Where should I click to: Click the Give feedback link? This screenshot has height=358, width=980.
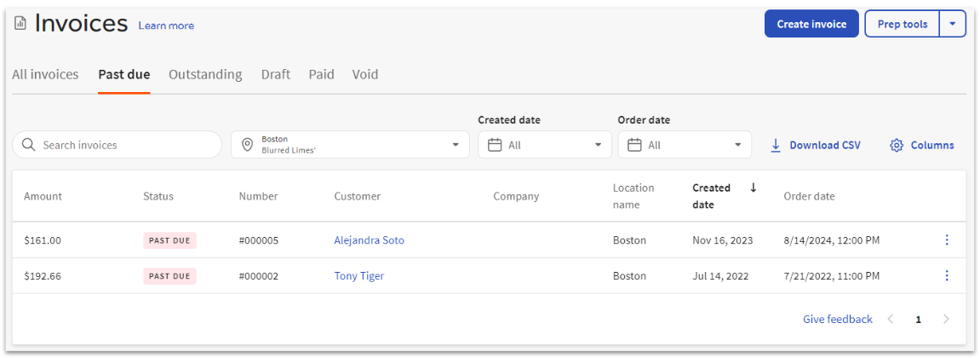(x=837, y=320)
